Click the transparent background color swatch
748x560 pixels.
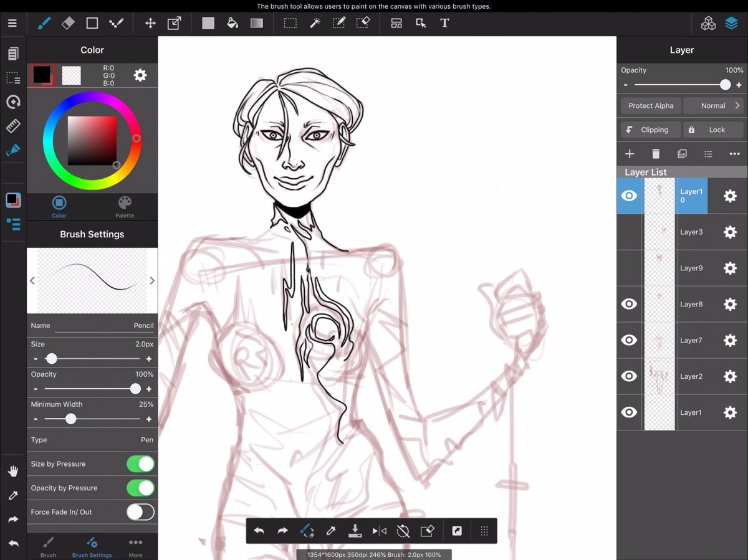(x=72, y=75)
